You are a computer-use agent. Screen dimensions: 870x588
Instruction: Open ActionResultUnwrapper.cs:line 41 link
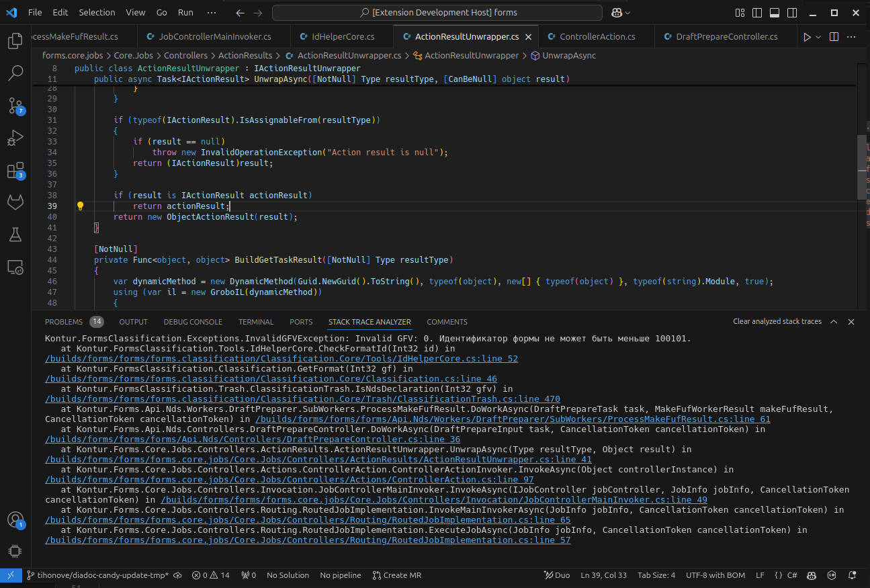pyautogui.click(x=318, y=460)
